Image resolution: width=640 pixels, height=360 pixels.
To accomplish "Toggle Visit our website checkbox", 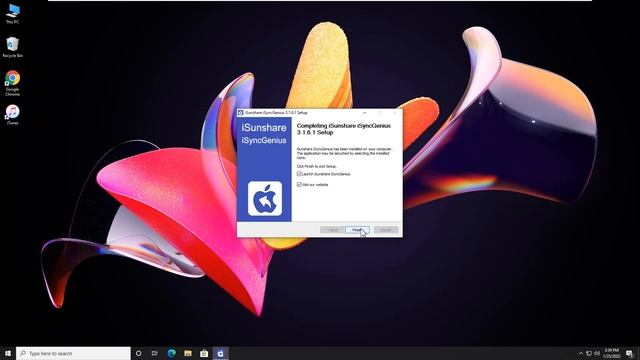I will coord(299,184).
